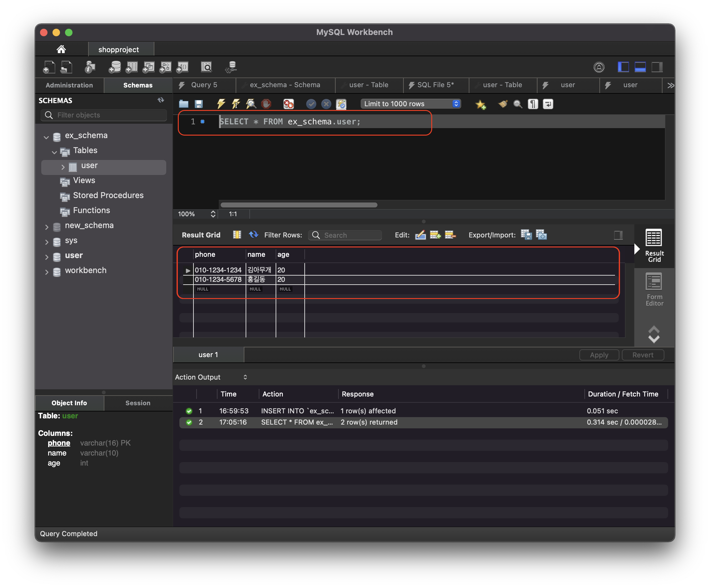Click the Beautify query broom icon
Screen dimensions: 710x588
click(503, 104)
